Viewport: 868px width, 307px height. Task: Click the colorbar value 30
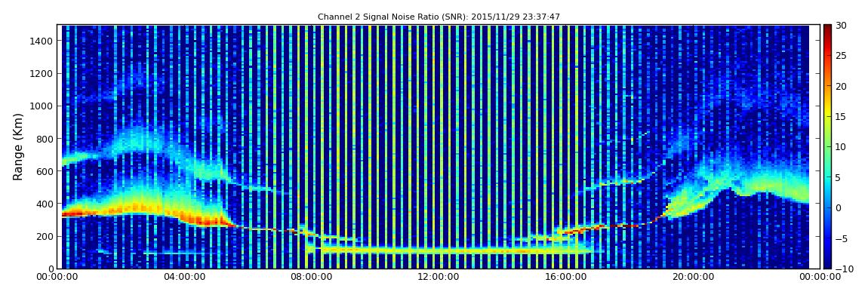(842, 26)
